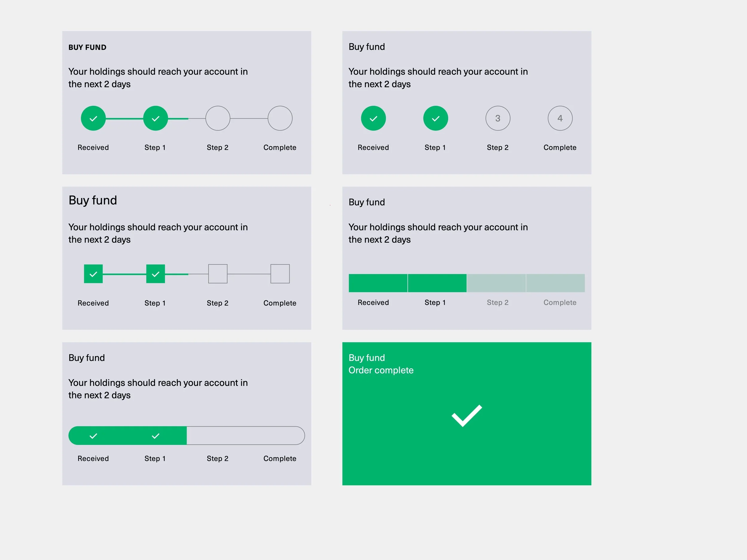Click the green checkmark circle above Step 1 in numbered-steps card
This screenshot has width=747, height=560.
(436, 119)
